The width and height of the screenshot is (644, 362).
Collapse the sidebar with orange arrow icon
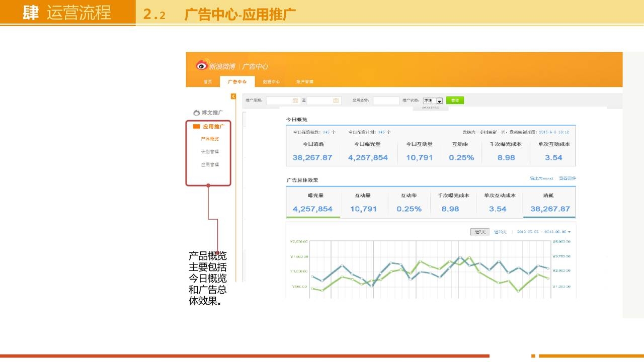[x=233, y=97]
